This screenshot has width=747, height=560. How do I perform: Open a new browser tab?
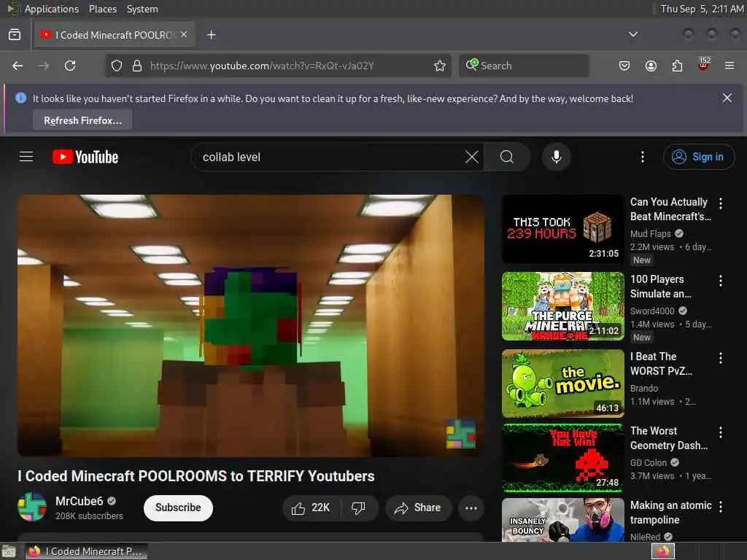(x=211, y=35)
